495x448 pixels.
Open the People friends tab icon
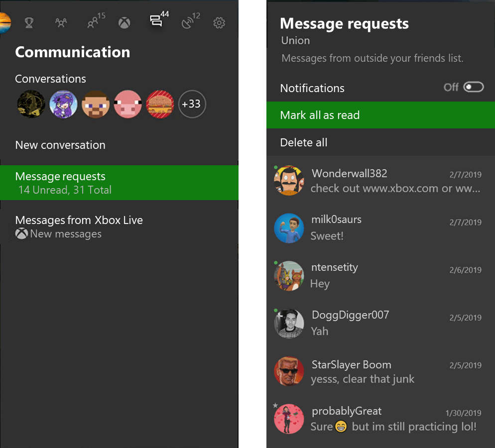click(61, 23)
